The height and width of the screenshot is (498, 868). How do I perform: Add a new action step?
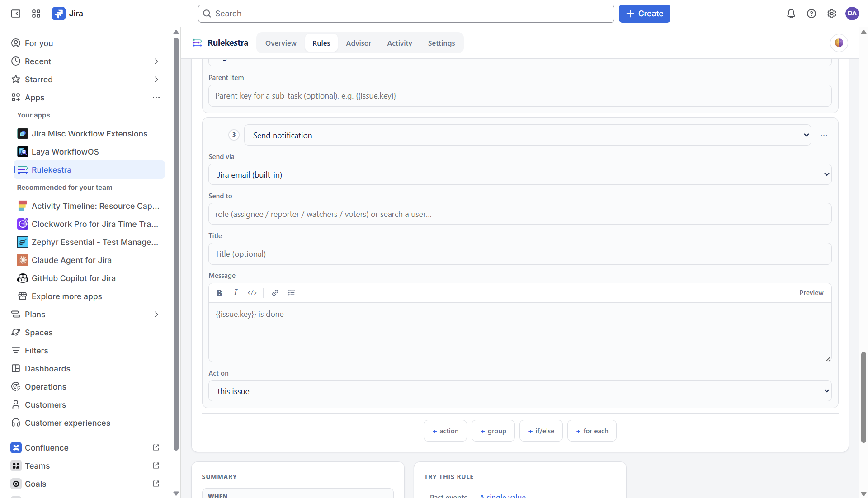pos(445,431)
